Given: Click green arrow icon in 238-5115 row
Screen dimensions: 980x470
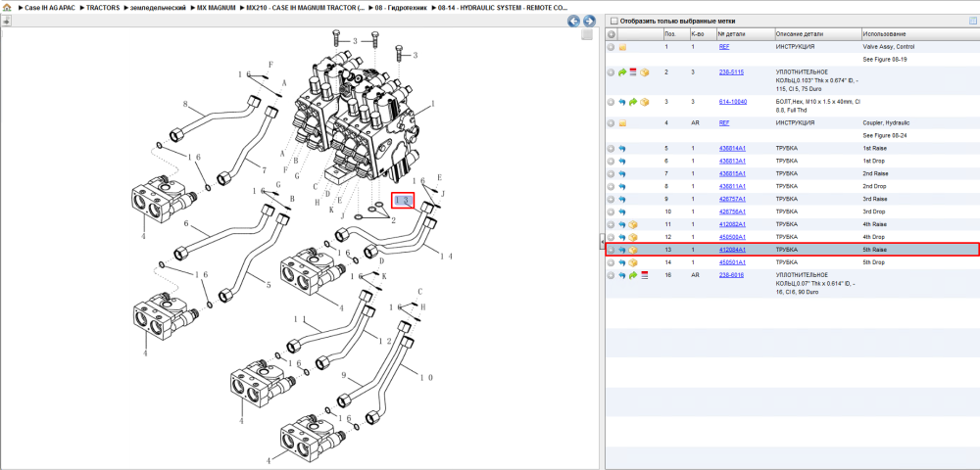Looking at the screenshot, I should 622,72.
